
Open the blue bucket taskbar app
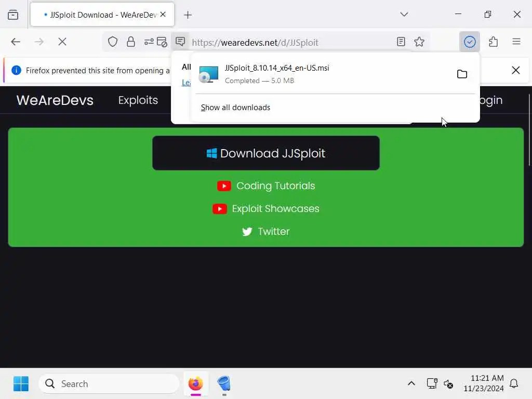point(224,384)
